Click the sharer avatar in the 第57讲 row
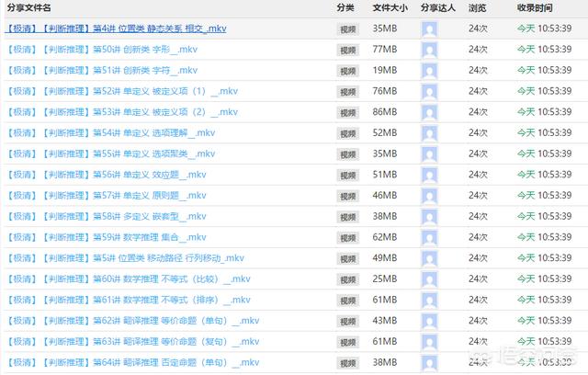588x375 pixels. [429, 196]
